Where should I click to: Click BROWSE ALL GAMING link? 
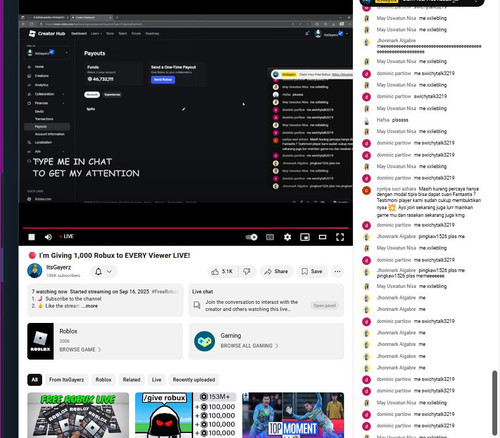(x=249, y=346)
